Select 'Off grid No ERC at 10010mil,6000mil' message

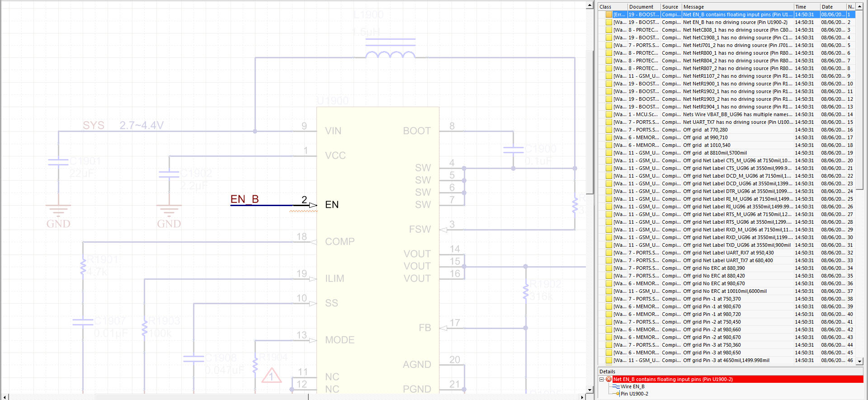727,291
